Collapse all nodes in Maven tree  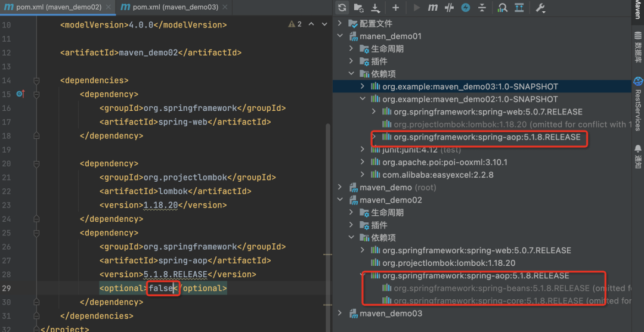(x=482, y=7)
